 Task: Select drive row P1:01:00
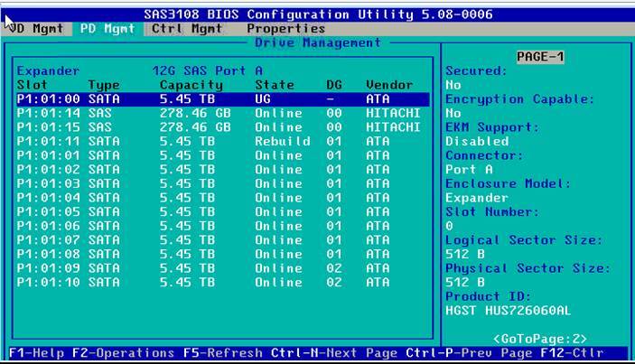click(223, 99)
